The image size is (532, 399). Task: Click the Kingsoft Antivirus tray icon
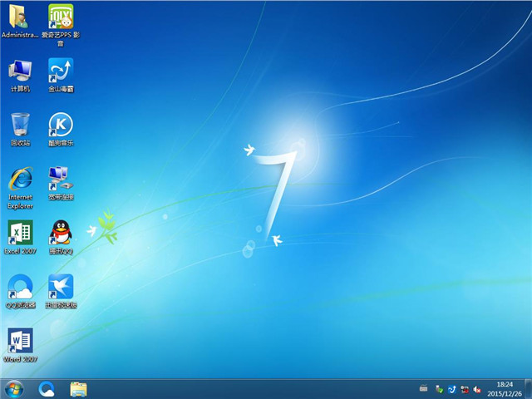tap(451, 389)
